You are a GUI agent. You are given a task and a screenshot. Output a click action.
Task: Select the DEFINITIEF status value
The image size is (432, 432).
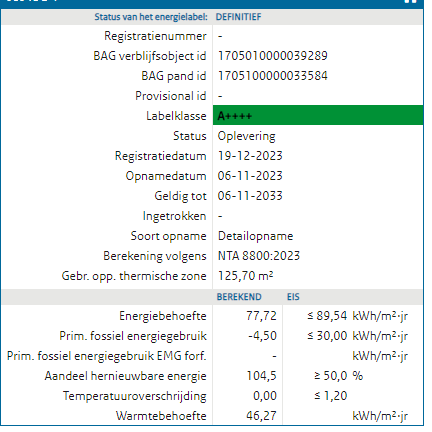click(238, 17)
